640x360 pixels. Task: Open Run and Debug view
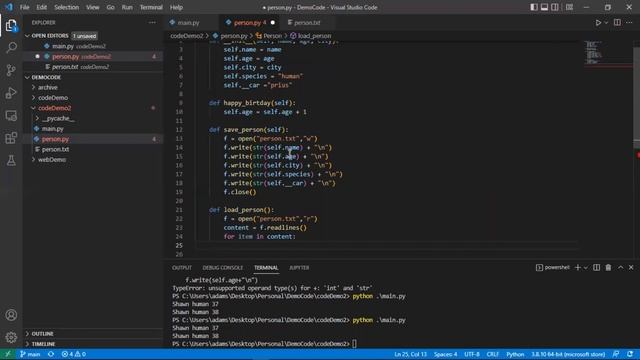coord(11,93)
